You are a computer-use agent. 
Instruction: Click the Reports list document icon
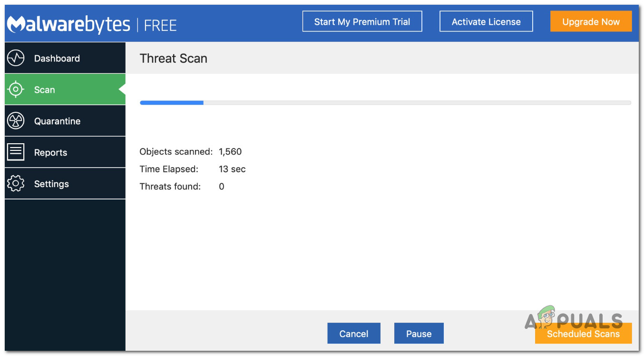pos(16,152)
